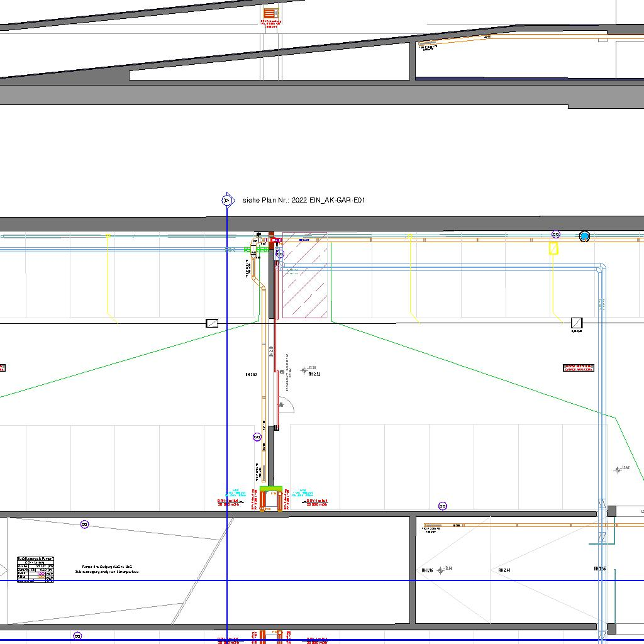Select the CO sensor above the yellow device
Viewport: 644px width, 644px height.
pos(555,235)
